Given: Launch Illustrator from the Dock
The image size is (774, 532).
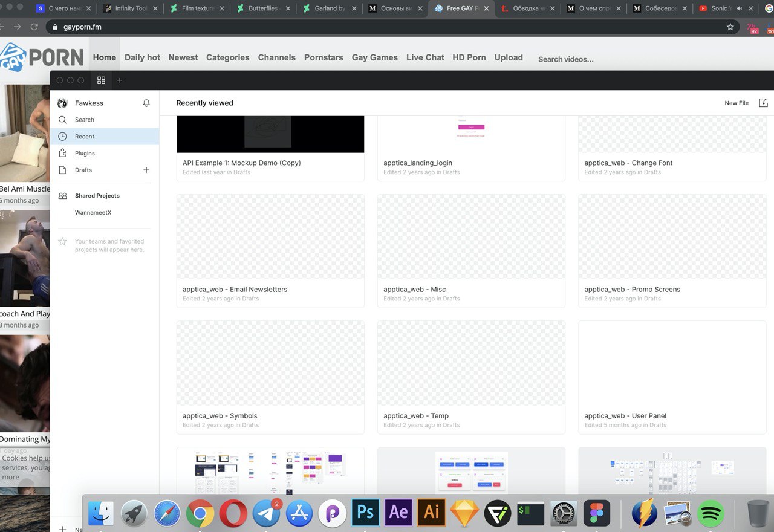Looking at the screenshot, I should [431, 513].
